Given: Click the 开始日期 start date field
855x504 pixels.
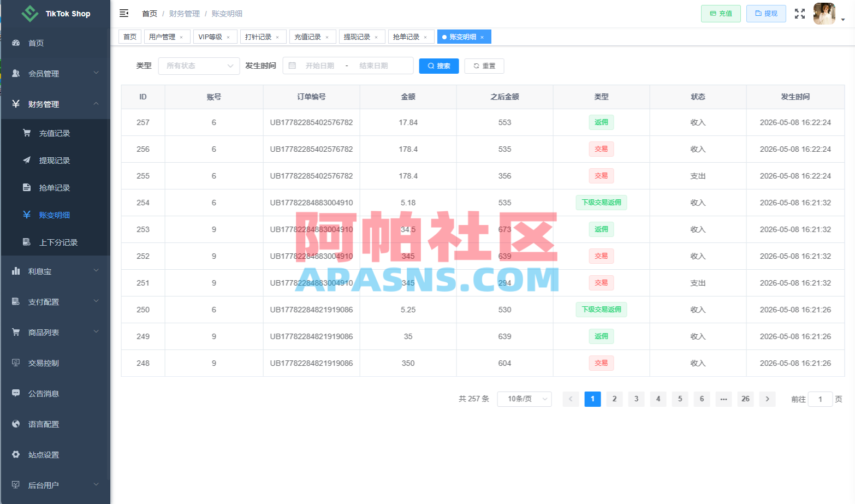Looking at the screenshot, I should coord(319,66).
